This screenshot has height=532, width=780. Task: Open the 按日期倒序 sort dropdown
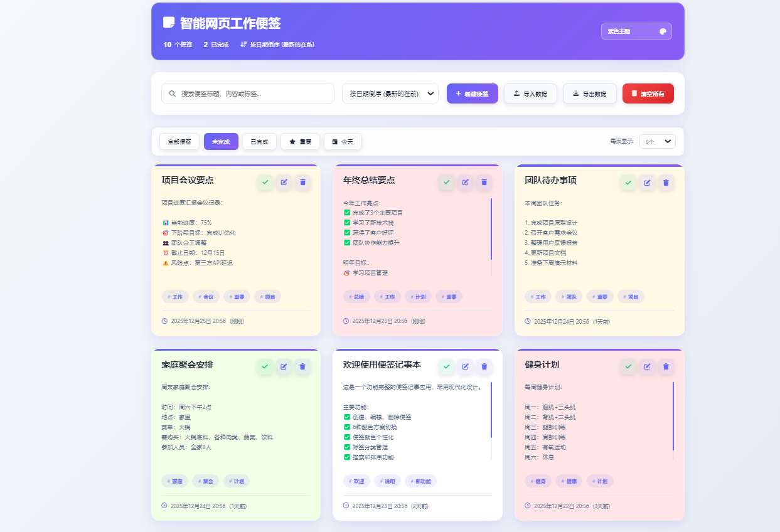coord(390,93)
